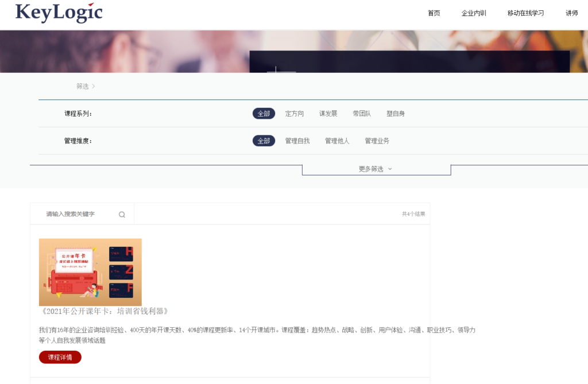
Task: Select 全部 in the 管理维度 row
Action: click(264, 141)
